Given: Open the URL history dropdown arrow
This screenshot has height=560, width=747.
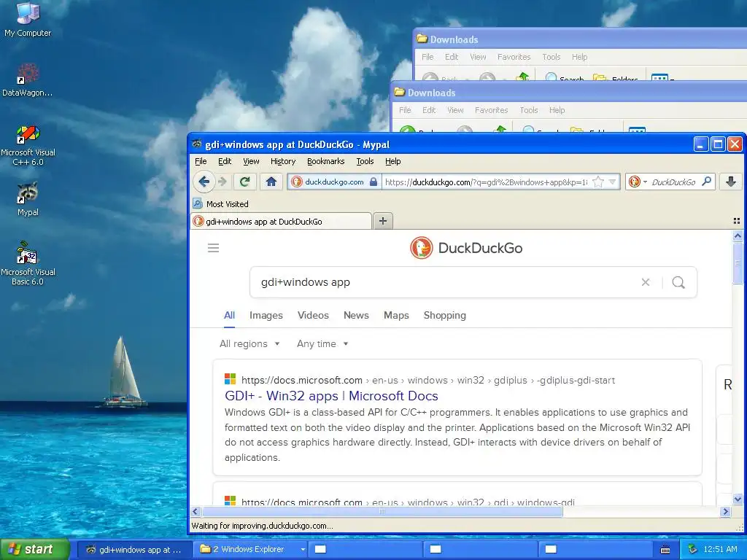Looking at the screenshot, I should pos(613,182).
